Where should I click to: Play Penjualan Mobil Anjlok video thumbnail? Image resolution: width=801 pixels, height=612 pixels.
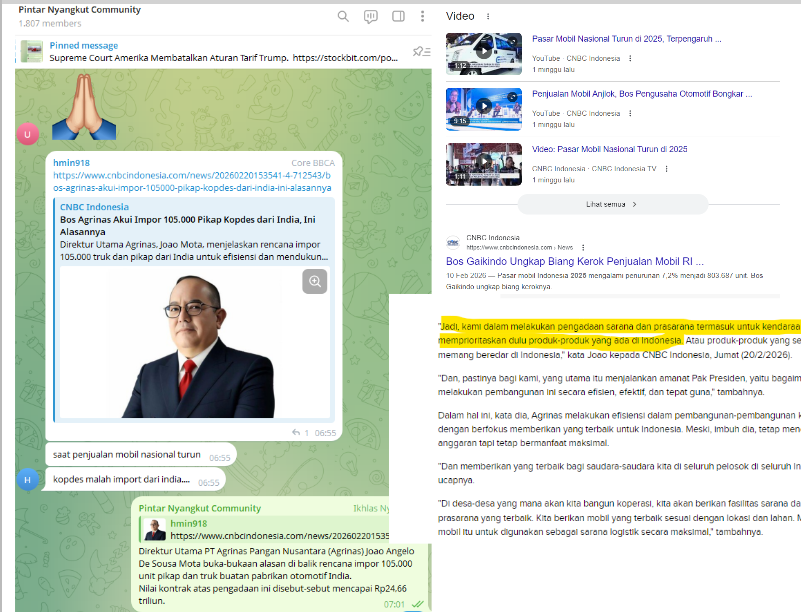point(484,109)
